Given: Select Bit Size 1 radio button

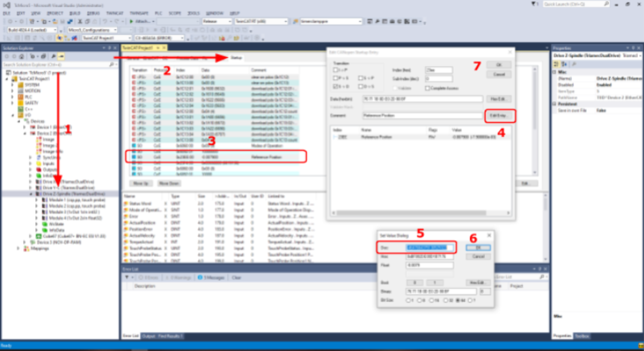Looking at the screenshot, I should (x=409, y=301).
